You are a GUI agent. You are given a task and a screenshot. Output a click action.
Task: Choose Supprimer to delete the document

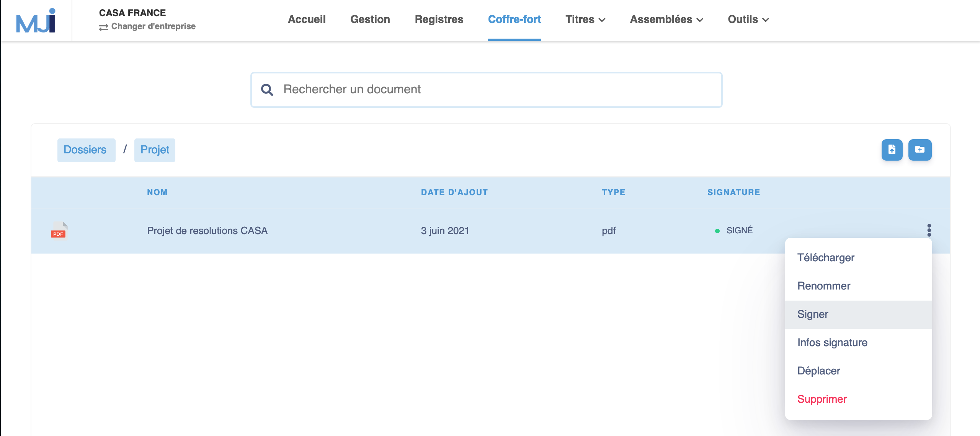[x=822, y=399]
